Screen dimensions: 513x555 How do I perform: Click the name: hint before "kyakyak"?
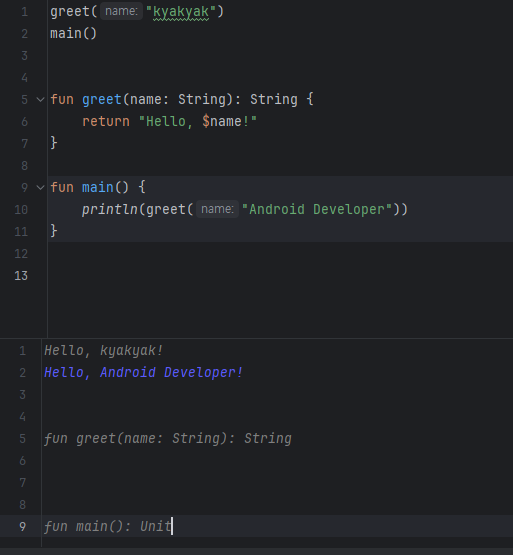click(x=121, y=11)
